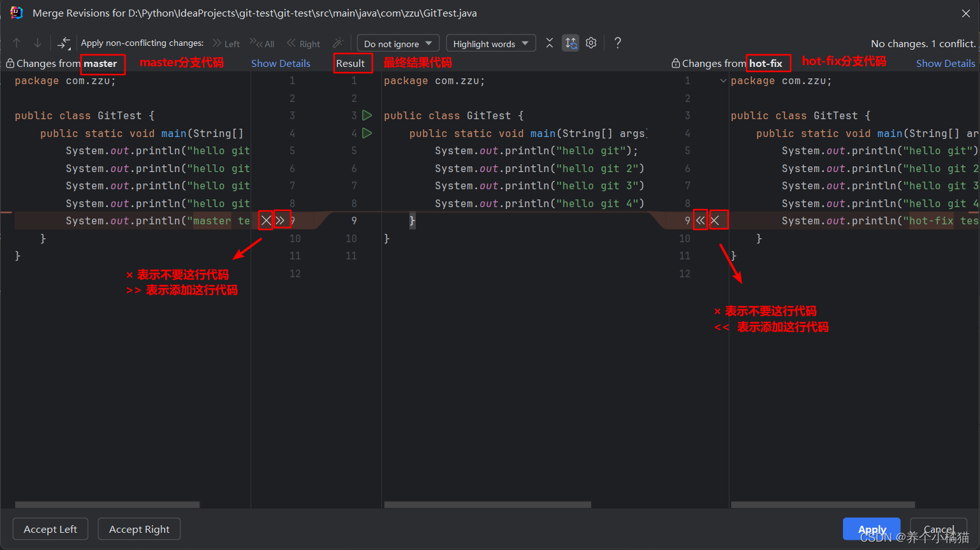
Task: Click run gutter icon on line 4
Action: (x=367, y=133)
